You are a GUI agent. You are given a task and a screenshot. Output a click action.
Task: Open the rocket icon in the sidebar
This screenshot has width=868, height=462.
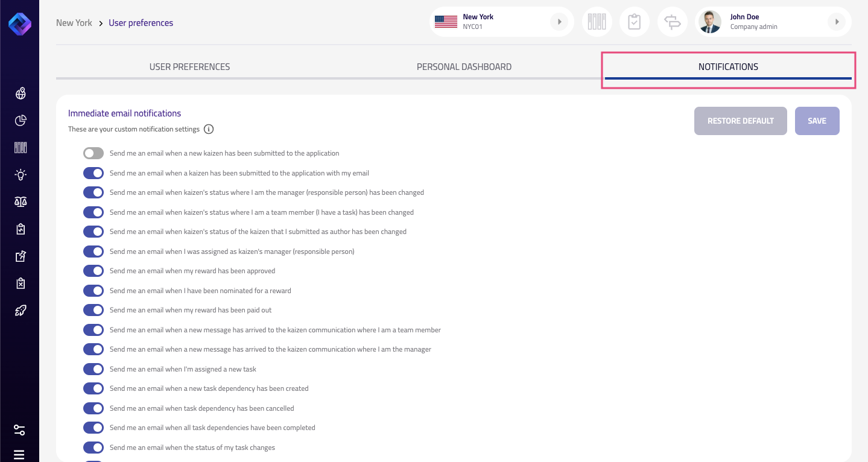[x=21, y=311]
